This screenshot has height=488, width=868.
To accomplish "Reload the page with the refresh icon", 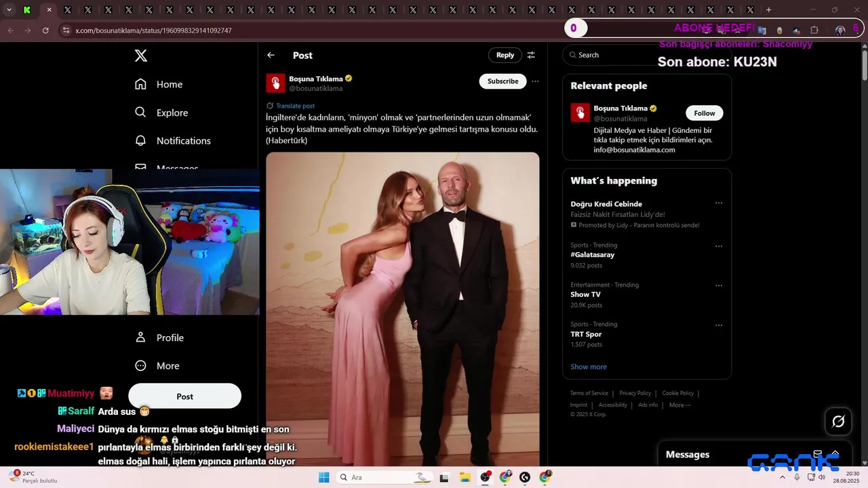I will (45, 30).
